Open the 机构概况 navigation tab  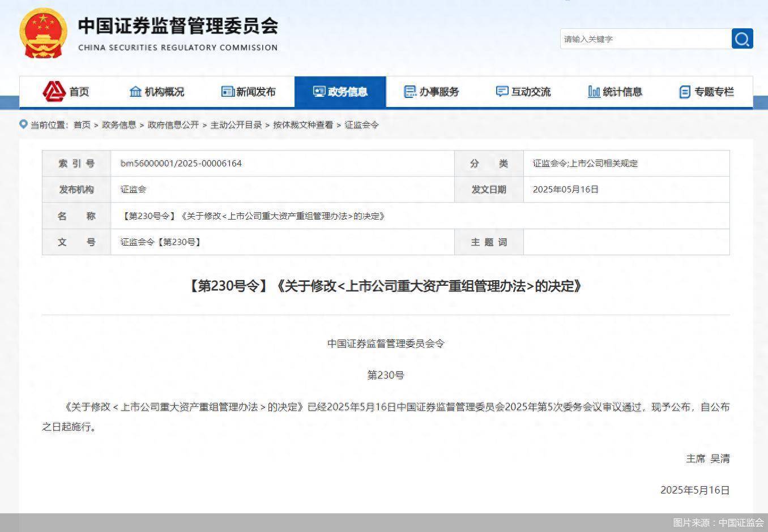click(x=157, y=92)
